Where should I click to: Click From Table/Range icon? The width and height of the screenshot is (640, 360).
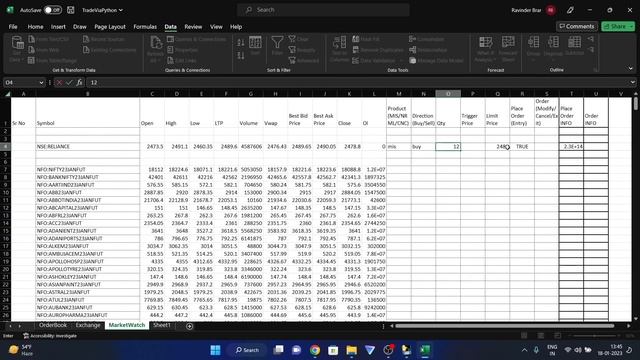pos(31,60)
